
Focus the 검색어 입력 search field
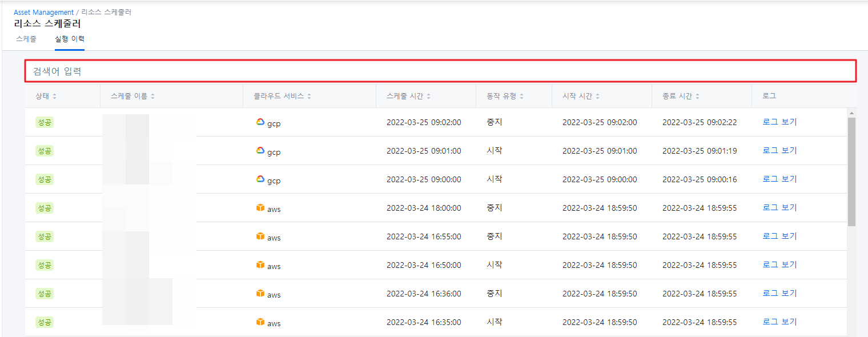[440, 71]
